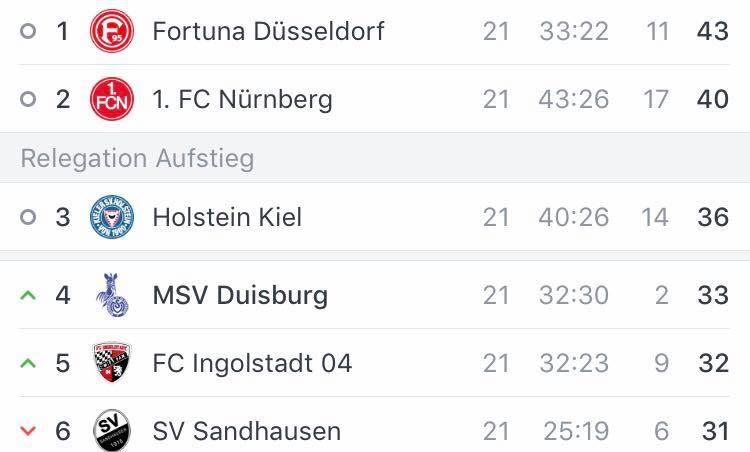Click the unchanged-position circle beside rank 3

(x=28, y=217)
